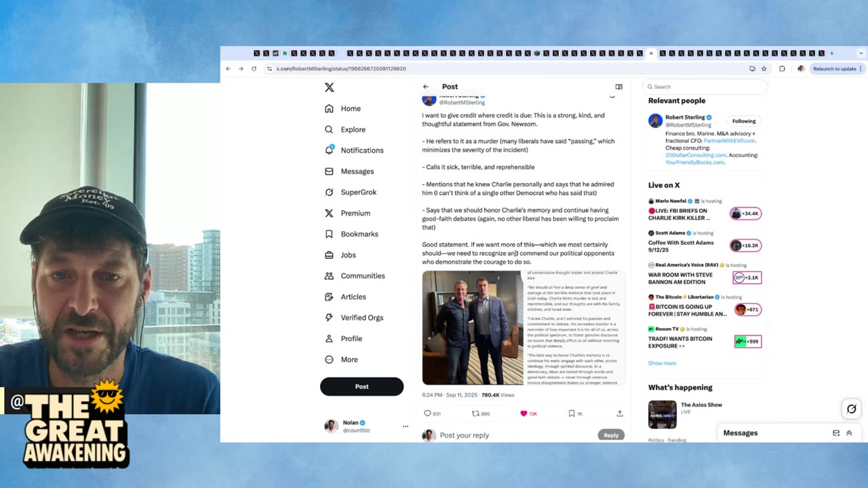Image resolution: width=868 pixels, height=488 pixels.
Task: Click the gray Reply button
Action: tap(611, 435)
